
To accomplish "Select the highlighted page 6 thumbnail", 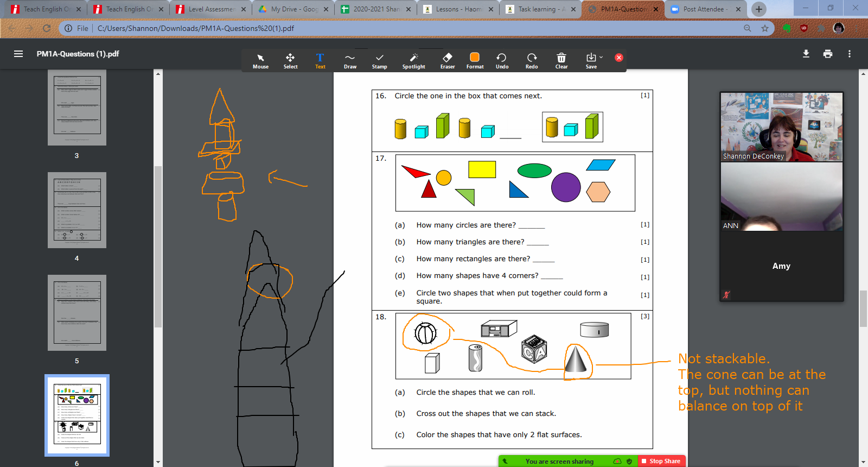I will pos(77,415).
